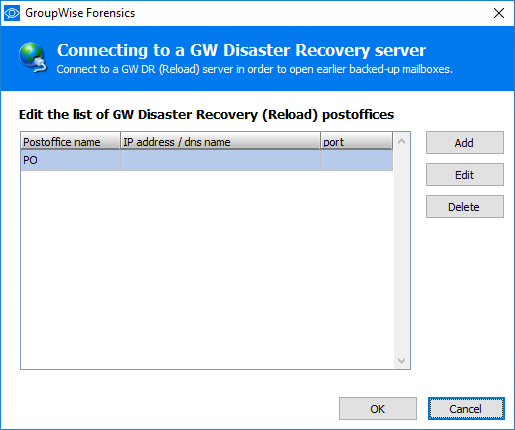
Task: Click the IP address / dns name column header
Action: 220,141
